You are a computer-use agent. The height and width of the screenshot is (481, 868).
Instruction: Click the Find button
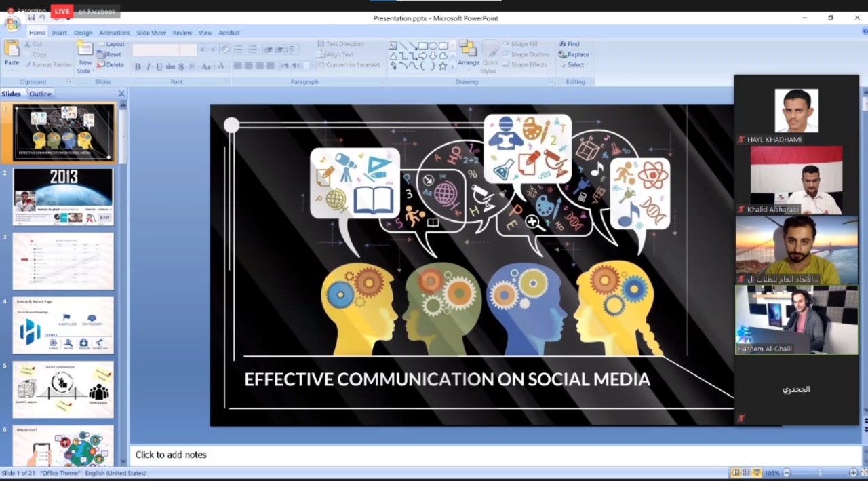pos(570,44)
